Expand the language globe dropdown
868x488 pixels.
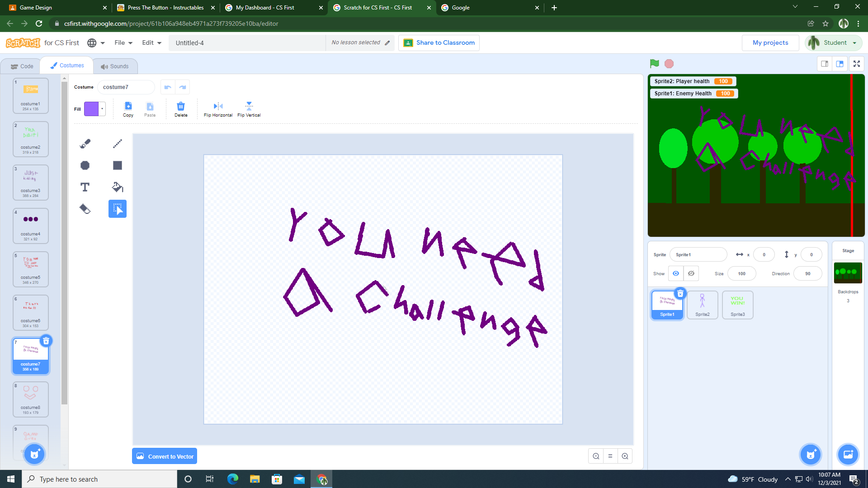coord(96,42)
